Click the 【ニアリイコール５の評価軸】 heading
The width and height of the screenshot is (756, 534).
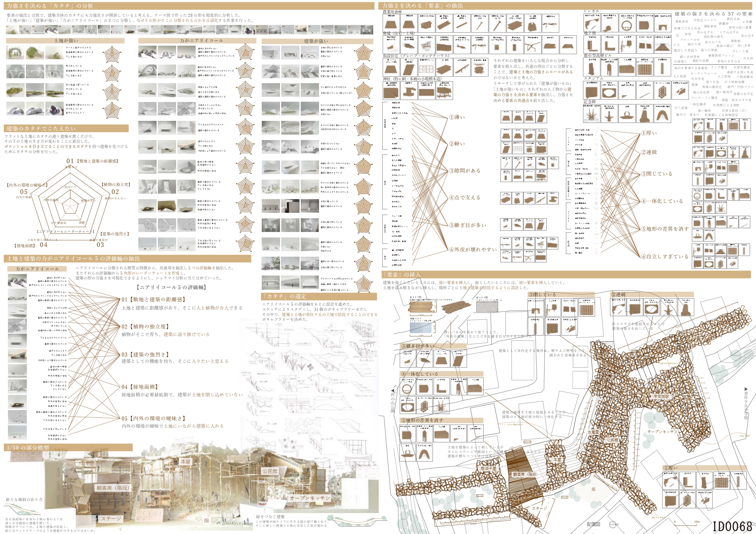point(171,287)
